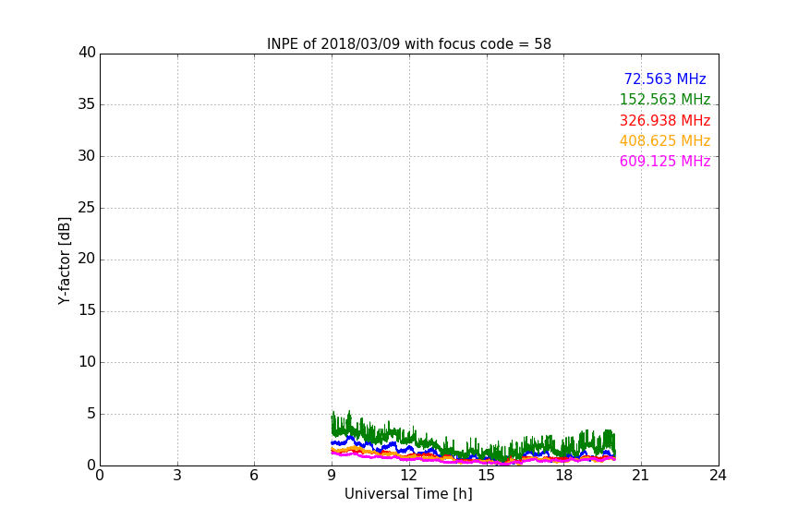The height and width of the screenshot is (532, 798).
Task: Click the x-axis tick label 12
Action: click(x=408, y=476)
